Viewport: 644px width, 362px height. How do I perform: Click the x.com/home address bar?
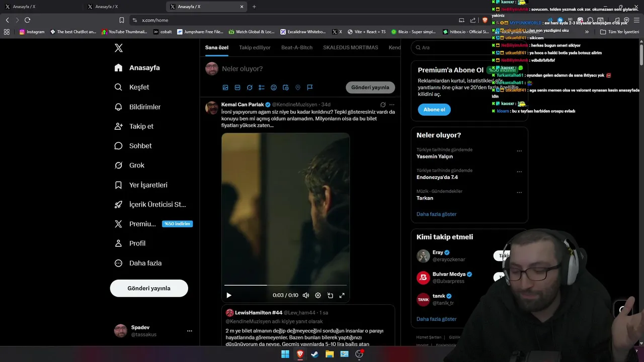coord(292,20)
